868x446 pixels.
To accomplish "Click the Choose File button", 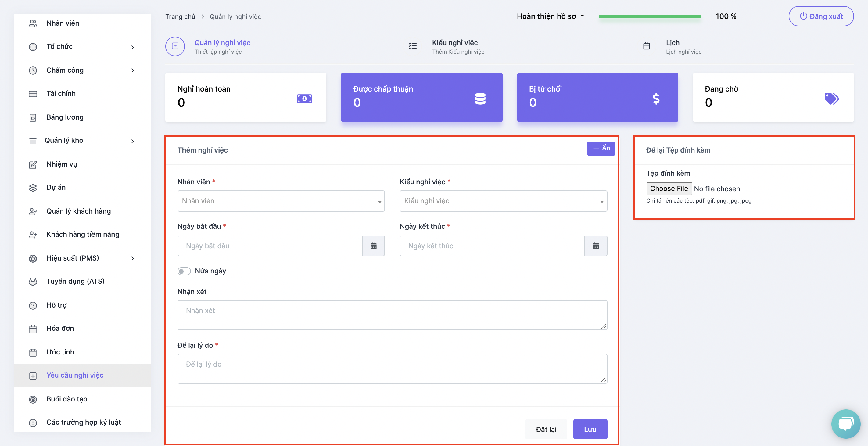I will tap(669, 189).
